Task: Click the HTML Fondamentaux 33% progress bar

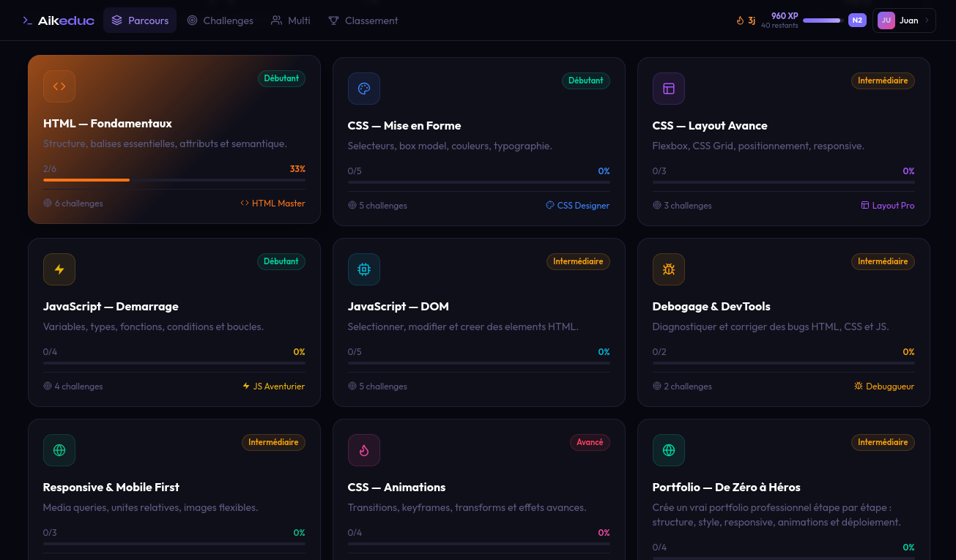Action: [x=174, y=180]
